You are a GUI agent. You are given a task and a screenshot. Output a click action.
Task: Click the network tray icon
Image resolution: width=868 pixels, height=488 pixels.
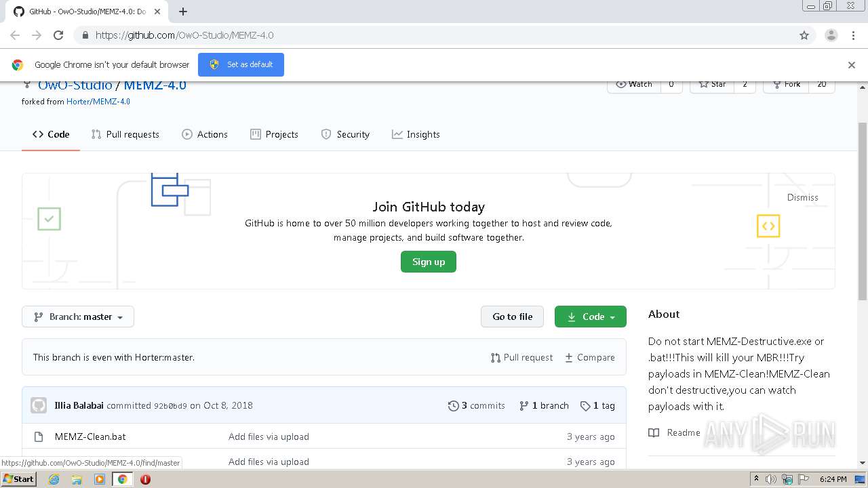[x=787, y=479]
